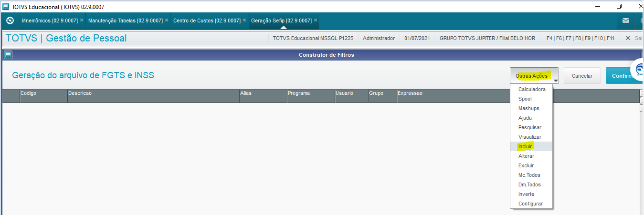Viewport: 644px width, 215px height.
Task: Click the function keys F4 to F11 shortcut label
Action: (581, 38)
